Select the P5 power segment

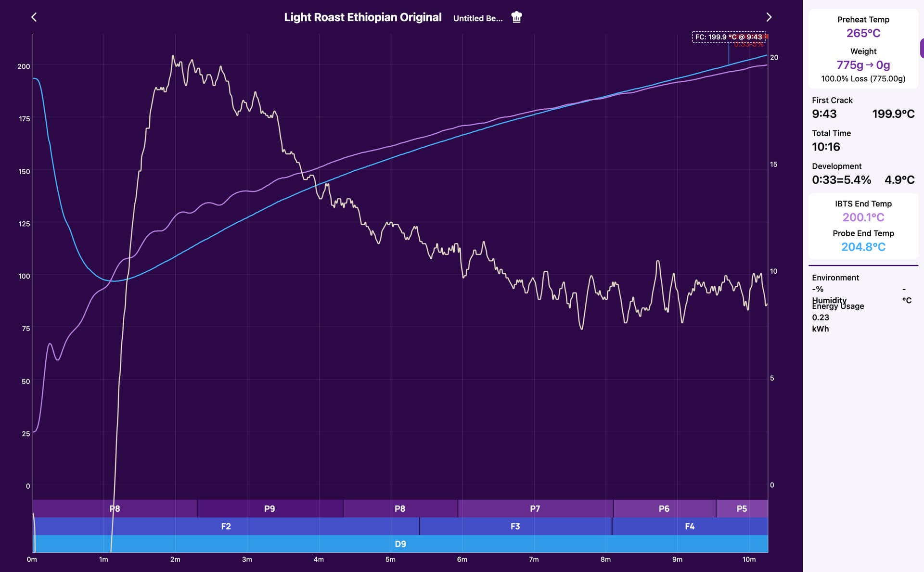742,508
